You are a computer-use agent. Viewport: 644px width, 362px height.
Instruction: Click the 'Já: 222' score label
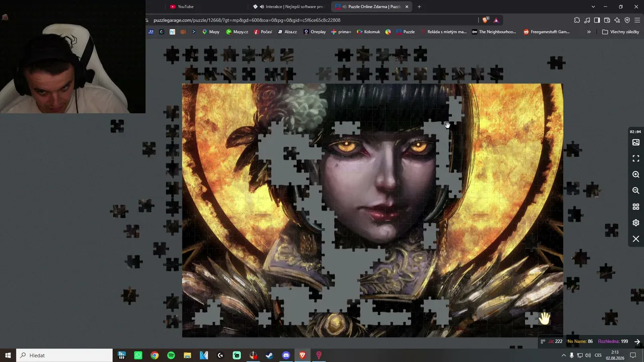[x=555, y=341]
